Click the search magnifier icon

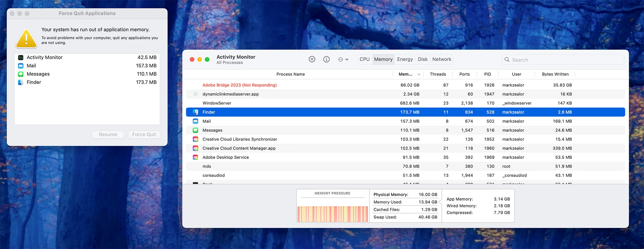click(507, 60)
